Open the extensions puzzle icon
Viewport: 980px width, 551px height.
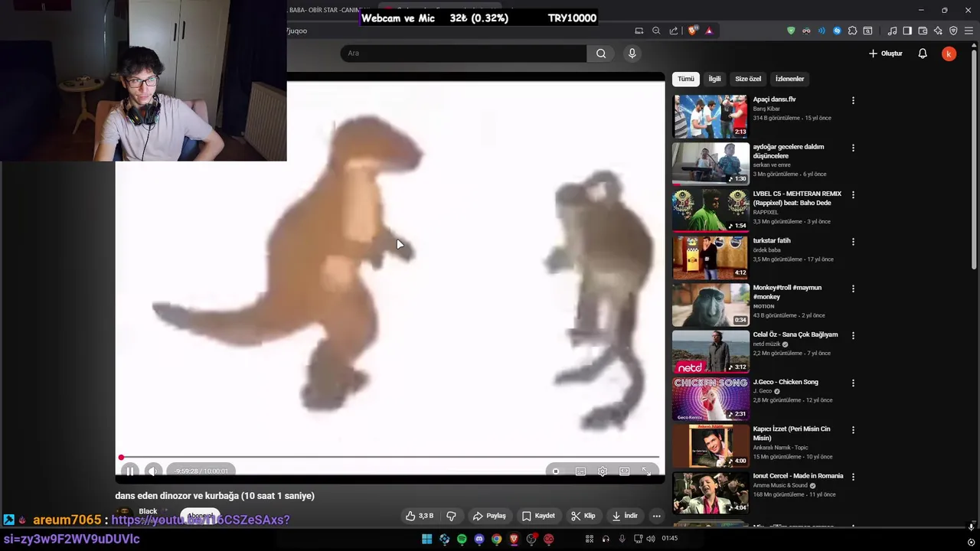pyautogui.click(x=852, y=31)
